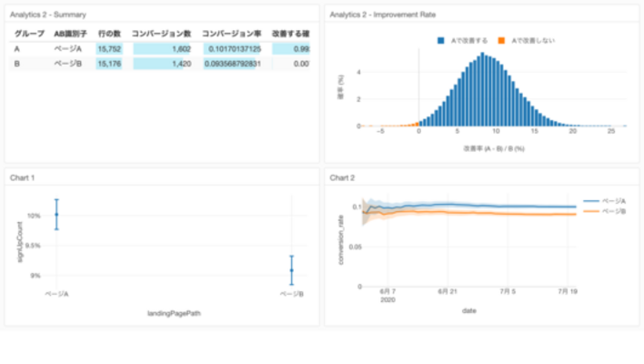Click the Chart 2 panel title

(342, 177)
